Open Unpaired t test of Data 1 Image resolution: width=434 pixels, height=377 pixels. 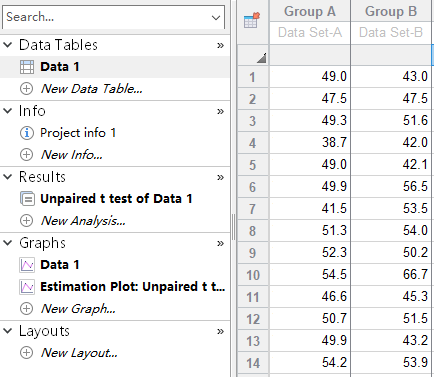point(116,199)
